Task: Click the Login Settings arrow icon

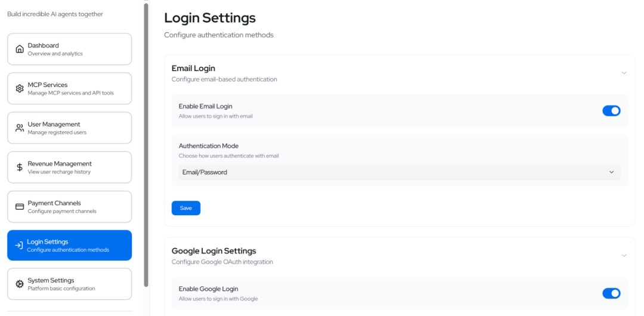Action: [x=19, y=246]
